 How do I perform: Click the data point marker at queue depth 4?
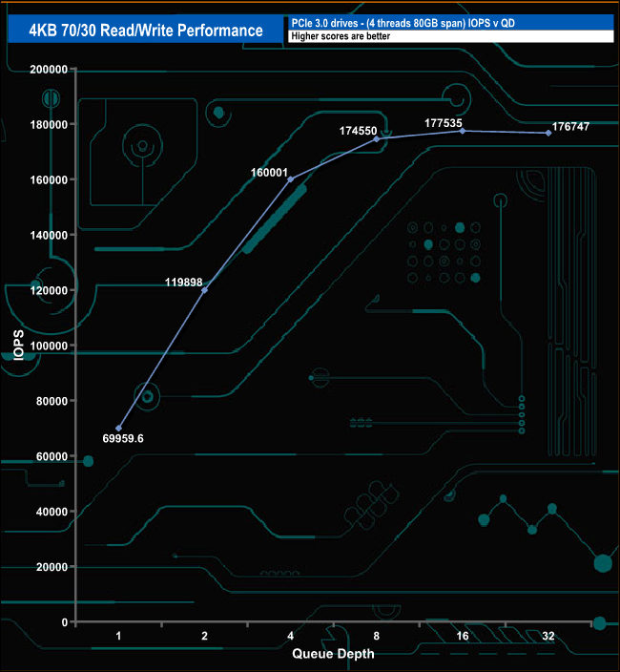pos(291,179)
